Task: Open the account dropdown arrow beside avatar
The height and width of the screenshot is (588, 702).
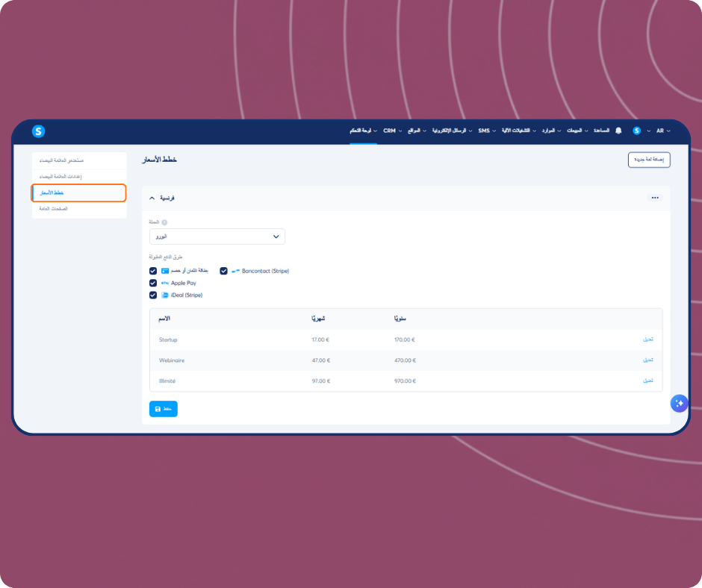Action: tap(648, 131)
